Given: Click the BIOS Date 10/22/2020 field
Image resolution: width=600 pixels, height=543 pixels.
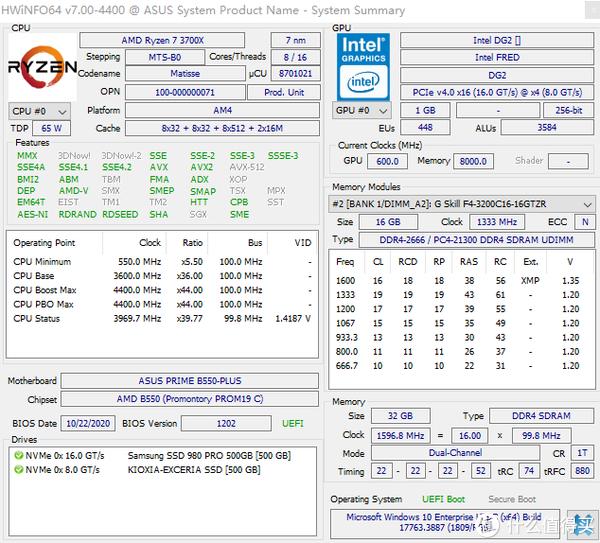Looking at the screenshot, I should pyautogui.click(x=88, y=424).
